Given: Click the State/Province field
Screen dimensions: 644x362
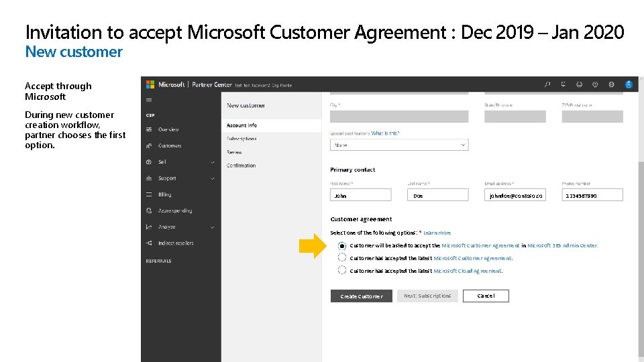Looking at the screenshot, I should [515, 117].
